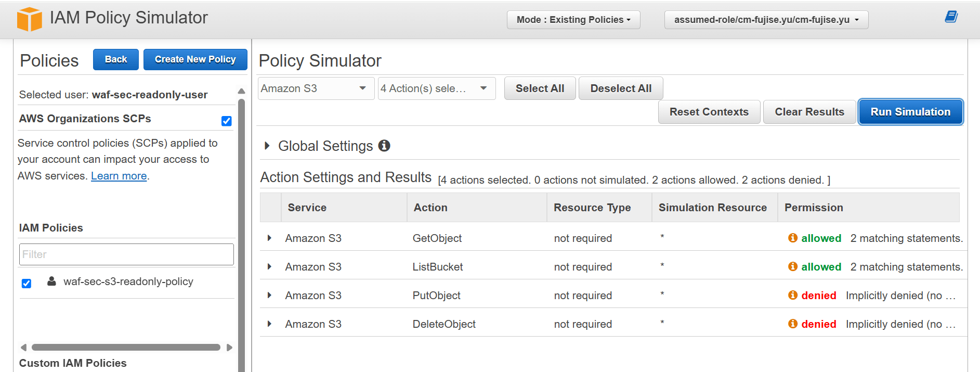Expand the GetObject result row
This screenshot has height=372, width=980.
click(269, 238)
